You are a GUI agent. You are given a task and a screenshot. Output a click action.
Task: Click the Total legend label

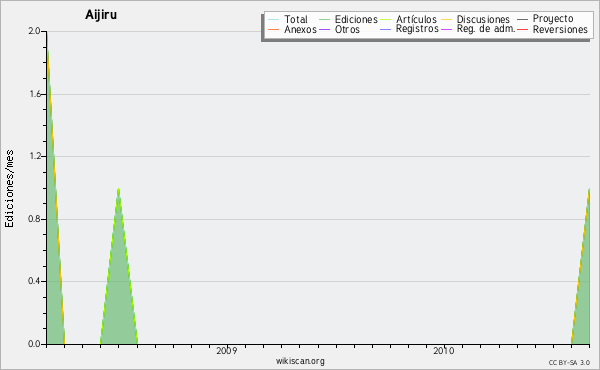(x=296, y=19)
